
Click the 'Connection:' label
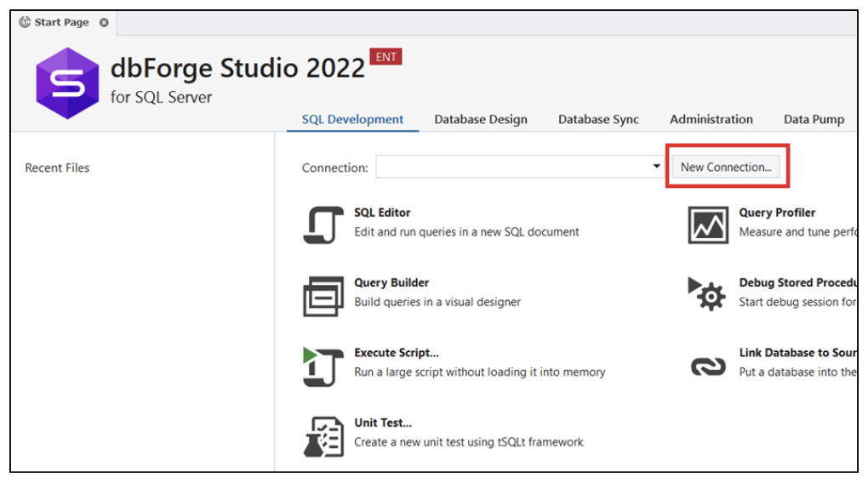[x=334, y=168]
